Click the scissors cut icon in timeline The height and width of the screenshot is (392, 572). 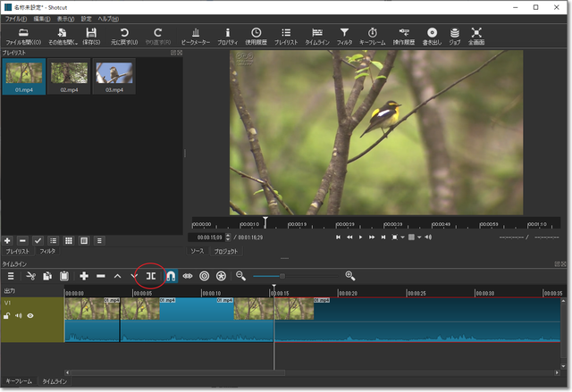(30, 276)
